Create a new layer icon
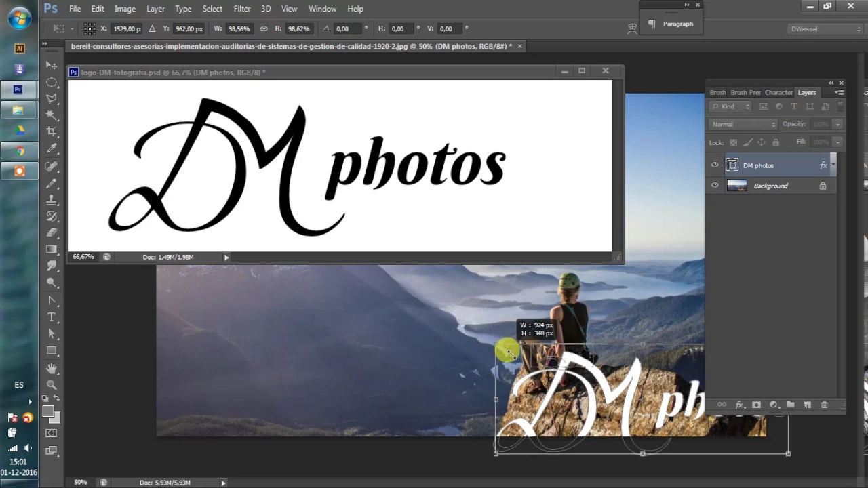 [x=807, y=405]
